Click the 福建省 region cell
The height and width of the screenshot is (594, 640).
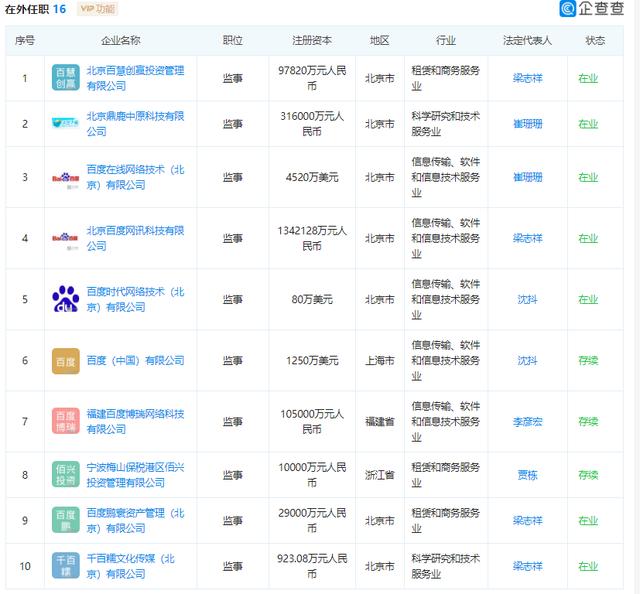coord(380,422)
